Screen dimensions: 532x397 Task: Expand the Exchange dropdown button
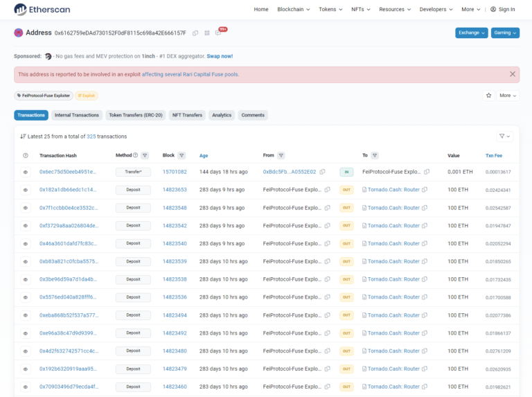[x=471, y=33]
